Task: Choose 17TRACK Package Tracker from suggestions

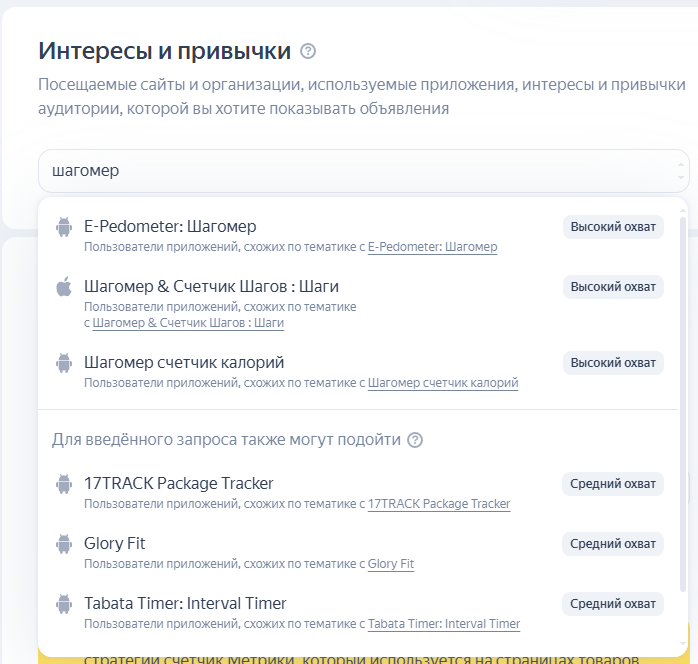Action: [359, 493]
